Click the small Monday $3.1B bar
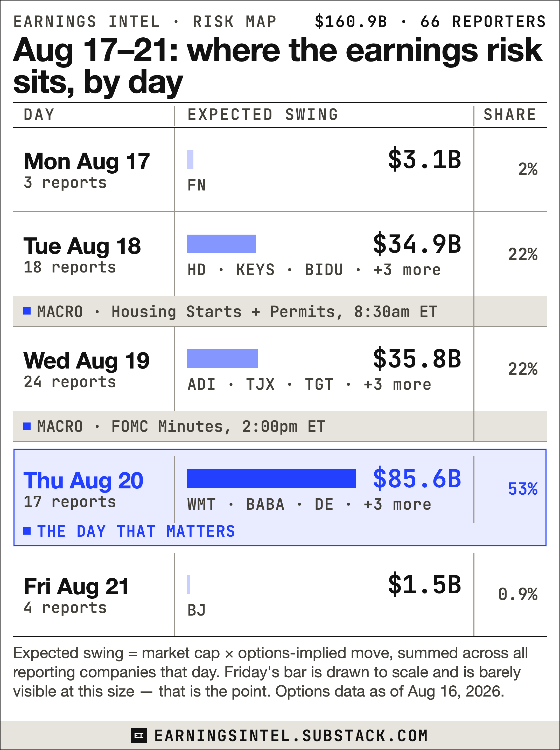The width and height of the screenshot is (560, 750). coord(190,159)
